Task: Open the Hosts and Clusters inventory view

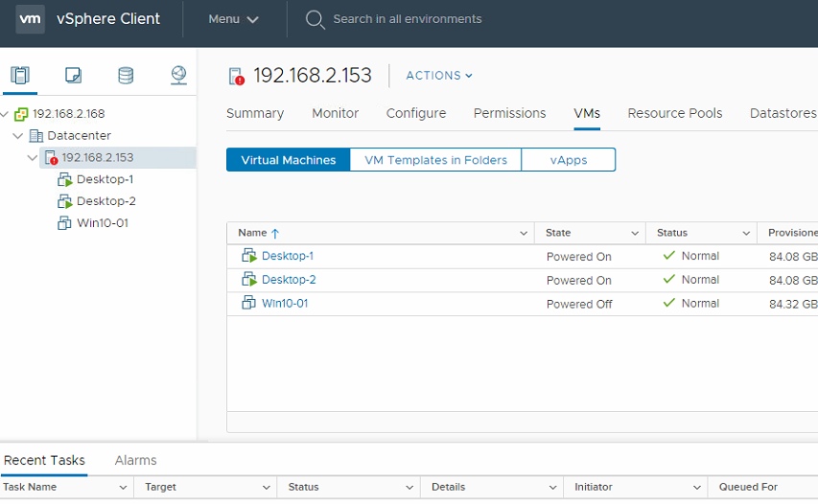Action: 20,76
